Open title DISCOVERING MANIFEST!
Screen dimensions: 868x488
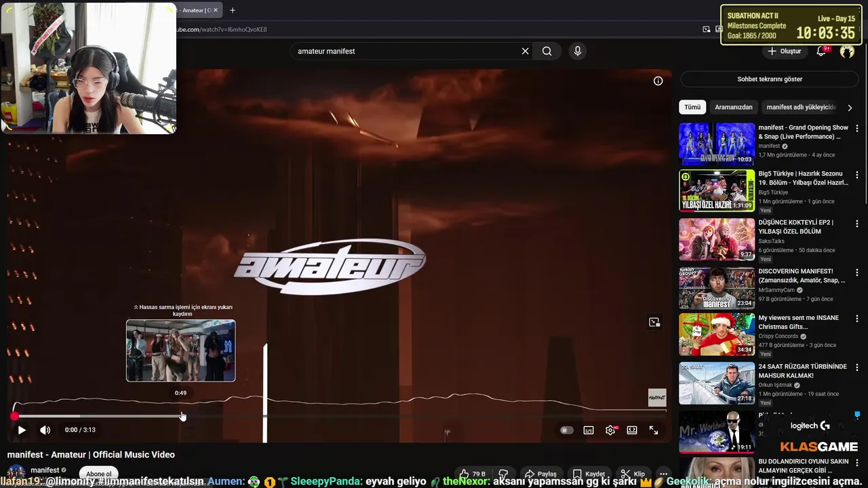[x=802, y=276]
